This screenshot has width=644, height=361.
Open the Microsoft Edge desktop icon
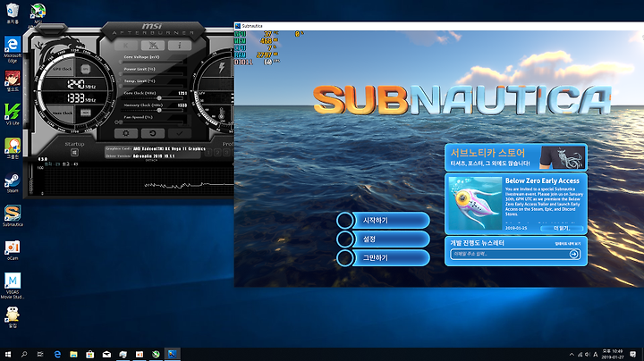click(x=13, y=49)
